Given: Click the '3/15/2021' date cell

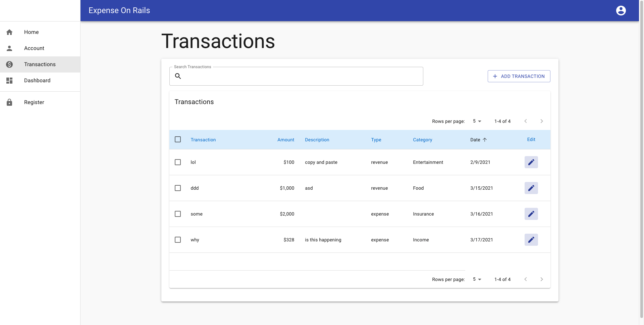Looking at the screenshot, I should 482,188.
